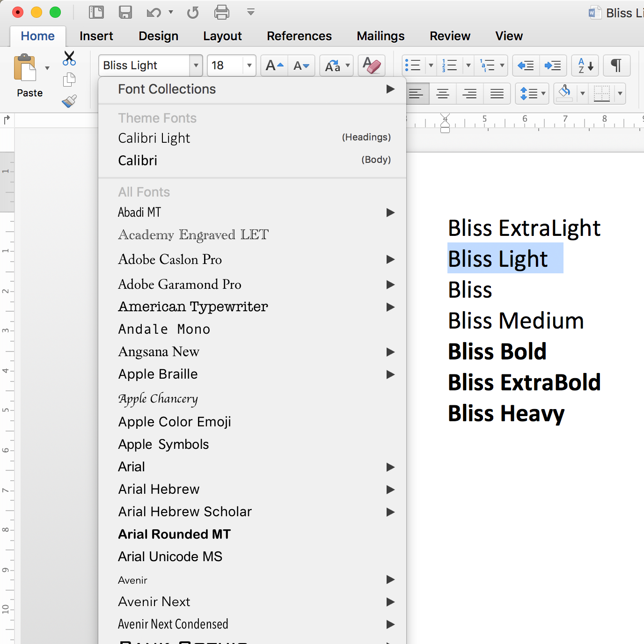Choose Calibri body font
Image resolution: width=644 pixels, height=644 pixels.
click(x=252, y=161)
